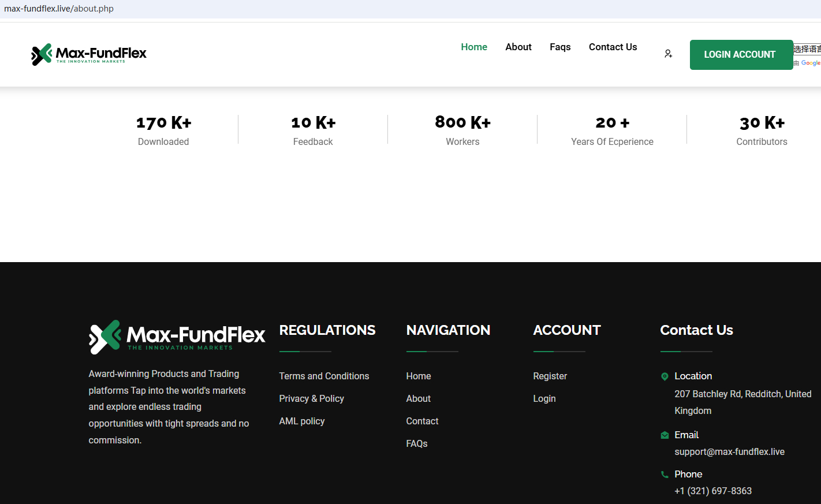Viewport: 821px width, 504px height.
Task: Click the user account icon in header
Action: pos(668,54)
